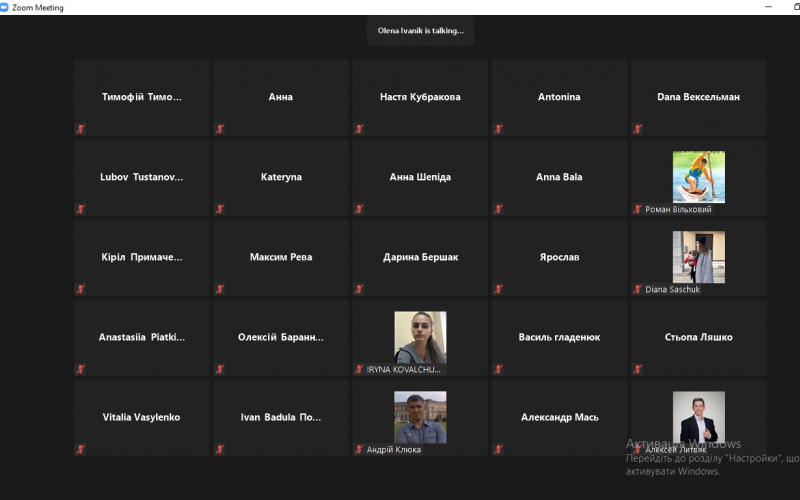Viewport: 800px width, 500px height.
Task: Select the Antonina name label
Action: pos(559,96)
